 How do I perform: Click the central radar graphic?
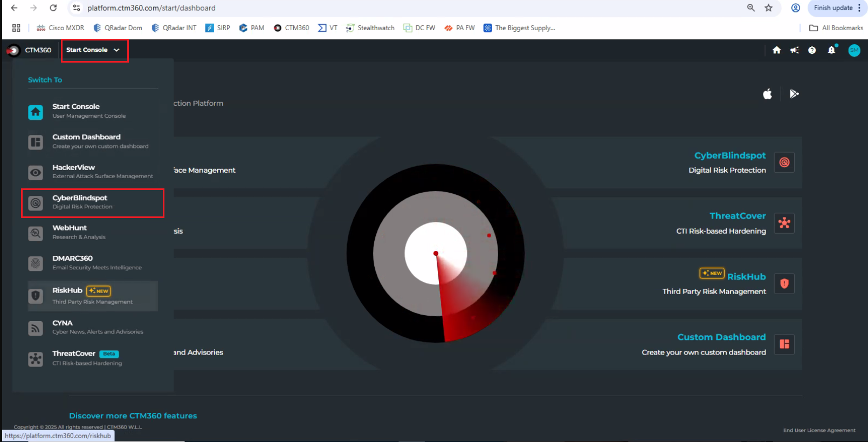pyautogui.click(x=436, y=253)
